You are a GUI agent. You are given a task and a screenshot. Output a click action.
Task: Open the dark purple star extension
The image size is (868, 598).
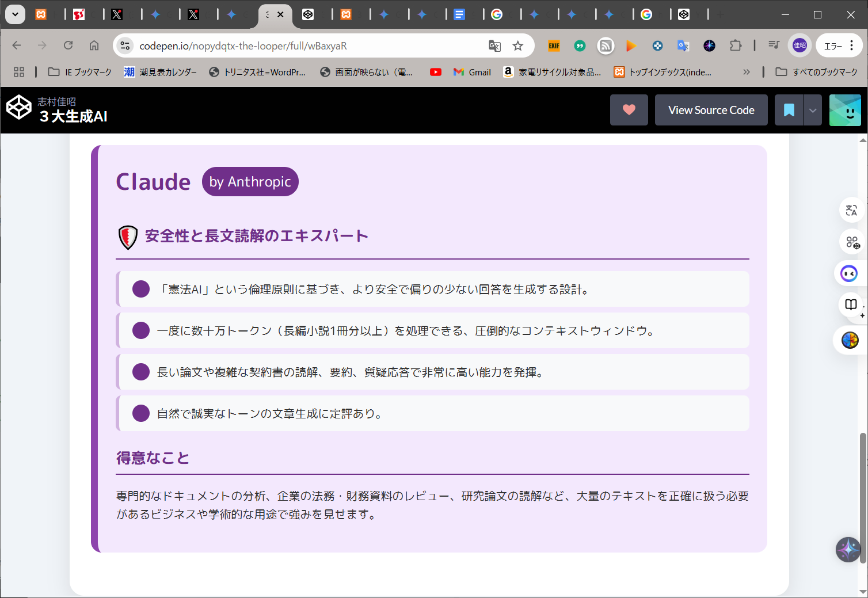coord(709,46)
